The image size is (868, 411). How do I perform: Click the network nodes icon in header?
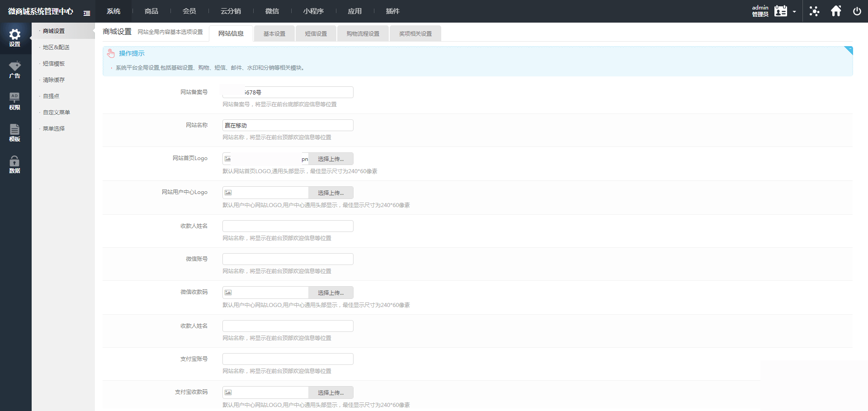[x=814, y=11]
